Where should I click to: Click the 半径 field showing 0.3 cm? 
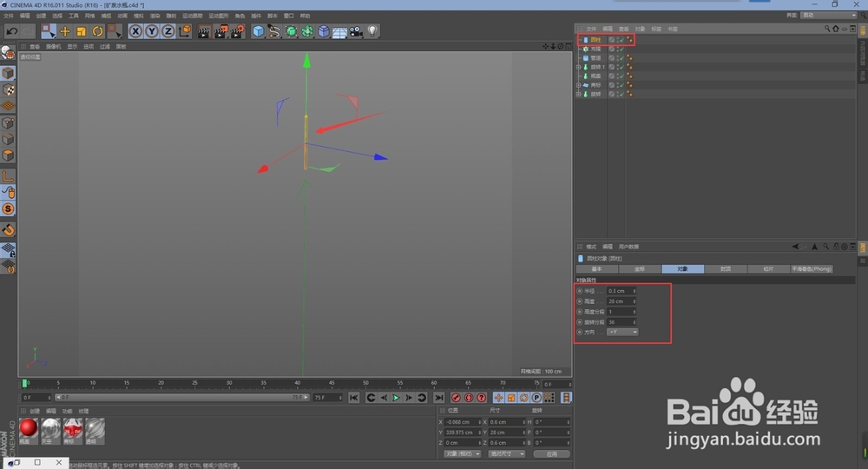tap(621, 291)
